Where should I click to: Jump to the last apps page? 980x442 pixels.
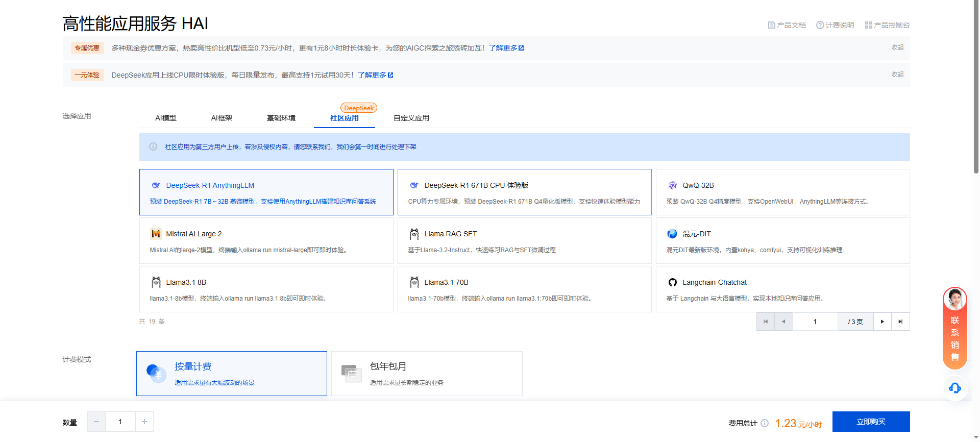coord(900,322)
